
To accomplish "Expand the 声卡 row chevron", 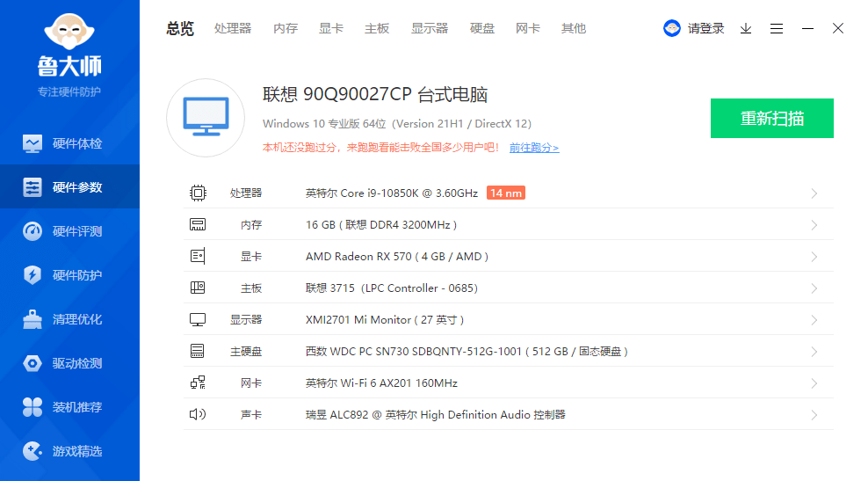I will tap(814, 415).
